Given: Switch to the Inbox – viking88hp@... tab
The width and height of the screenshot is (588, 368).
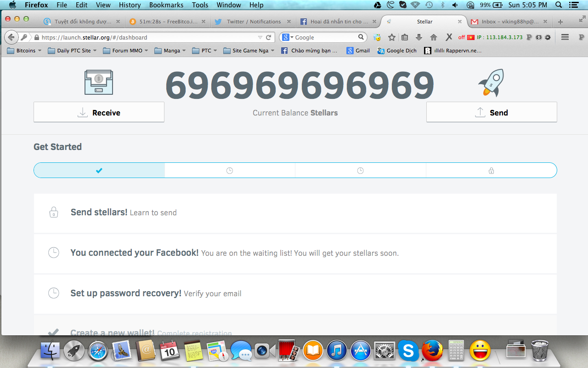Looking at the screenshot, I should coord(510,22).
